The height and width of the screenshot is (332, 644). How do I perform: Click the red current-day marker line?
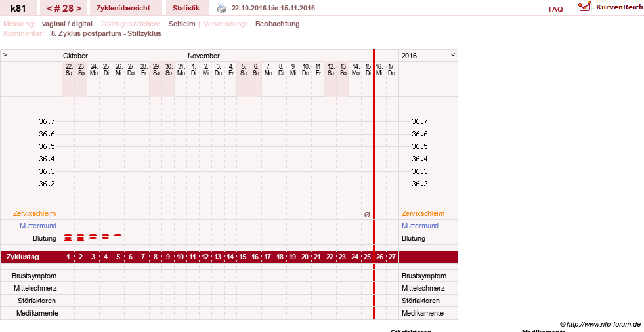tap(374, 184)
